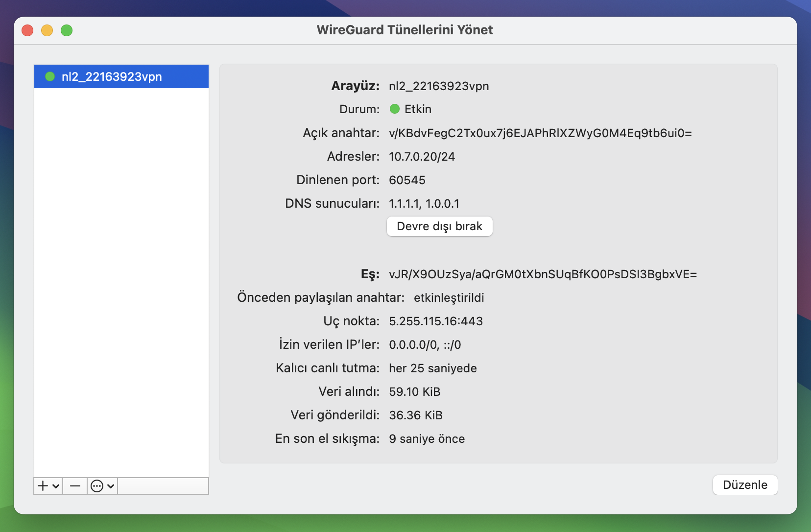Click the Eş peer key value
Image resolution: width=811 pixels, height=532 pixels.
pyautogui.click(x=542, y=274)
